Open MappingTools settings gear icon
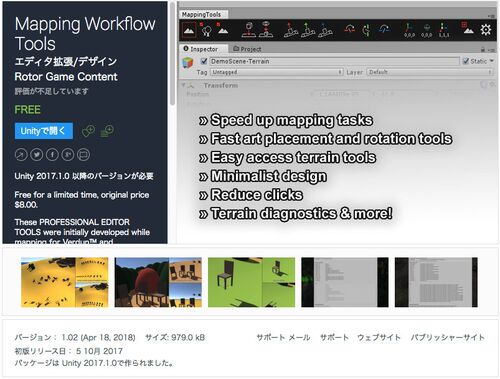This screenshot has width=500, height=379. coord(486,30)
